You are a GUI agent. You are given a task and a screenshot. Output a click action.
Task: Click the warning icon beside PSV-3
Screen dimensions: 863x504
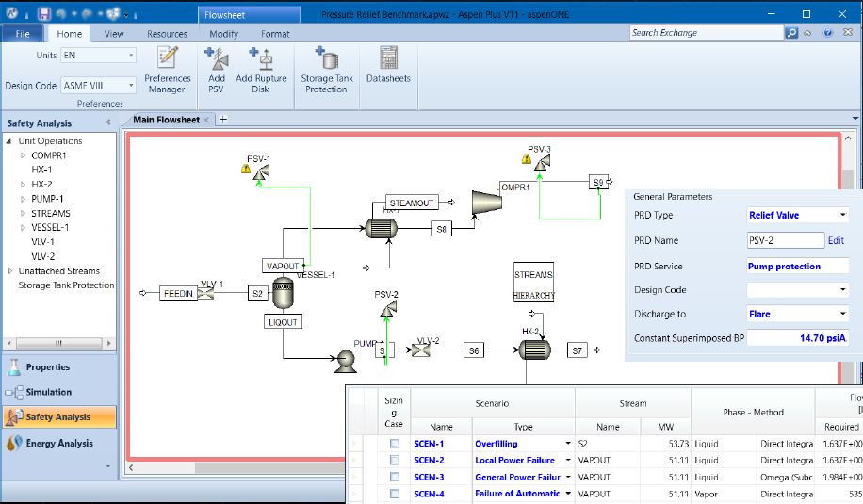(527, 159)
